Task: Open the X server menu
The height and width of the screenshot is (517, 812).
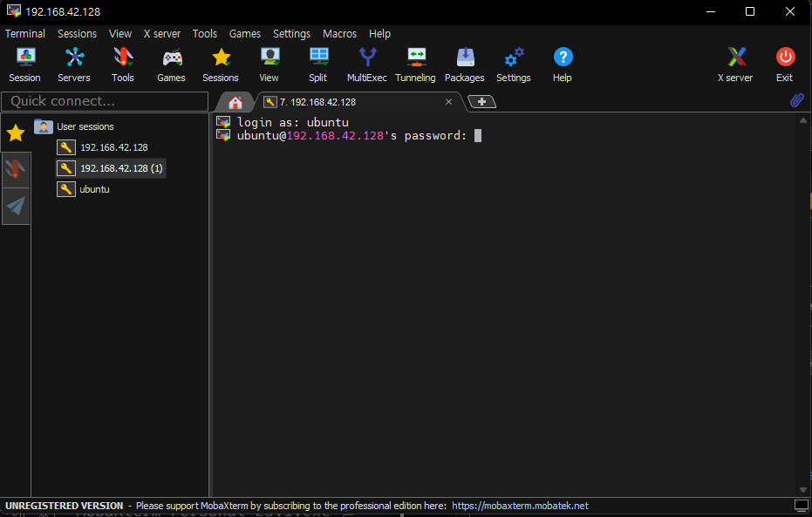Action: tap(162, 34)
